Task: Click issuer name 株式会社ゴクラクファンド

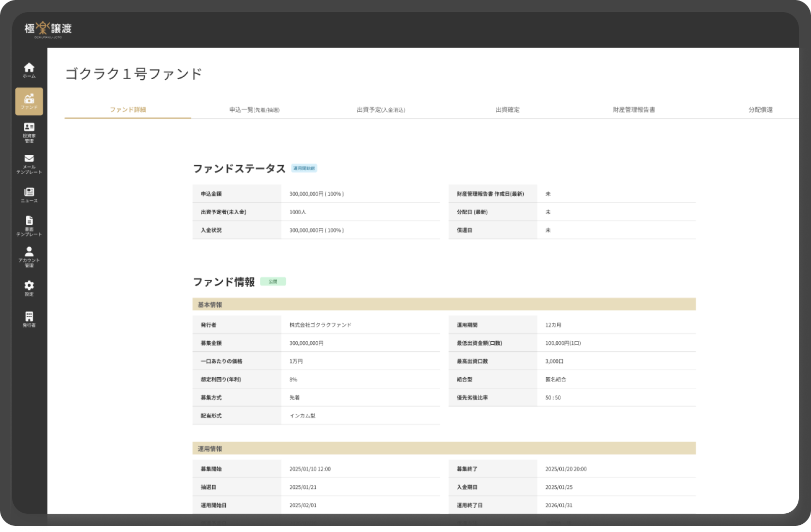Action: [x=320, y=325]
